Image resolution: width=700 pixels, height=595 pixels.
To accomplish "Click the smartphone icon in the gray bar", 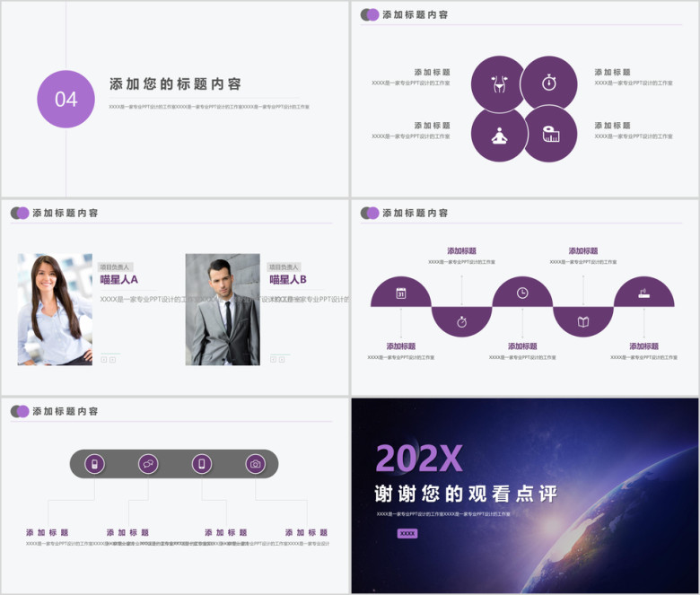I will pyautogui.click(x=202, y=464).
